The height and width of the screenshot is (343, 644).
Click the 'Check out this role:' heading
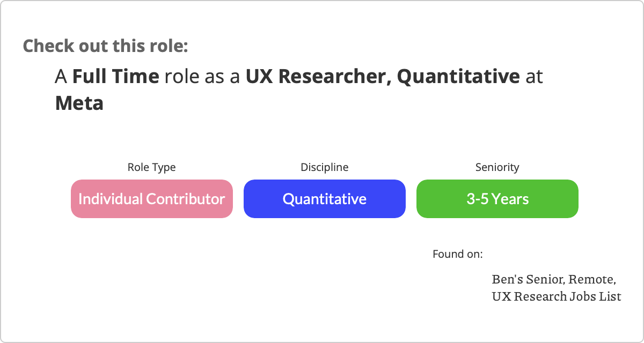[x=106, y=46]
